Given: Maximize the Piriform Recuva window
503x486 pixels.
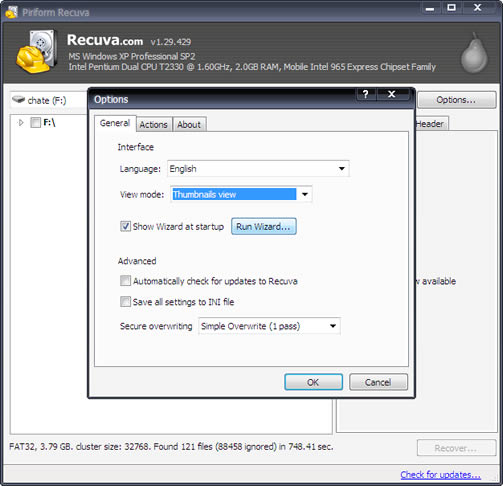Looking at the screenshot, I should pos(451,8).
